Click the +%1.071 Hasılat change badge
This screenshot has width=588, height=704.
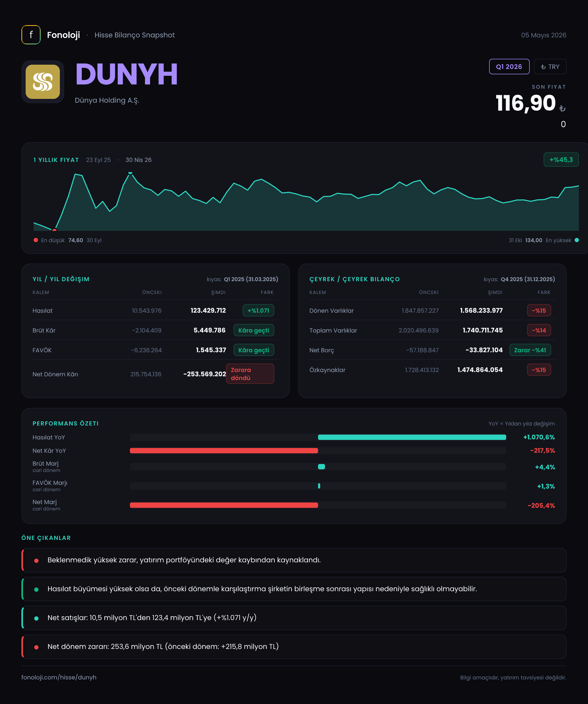(x=258, y=310)
